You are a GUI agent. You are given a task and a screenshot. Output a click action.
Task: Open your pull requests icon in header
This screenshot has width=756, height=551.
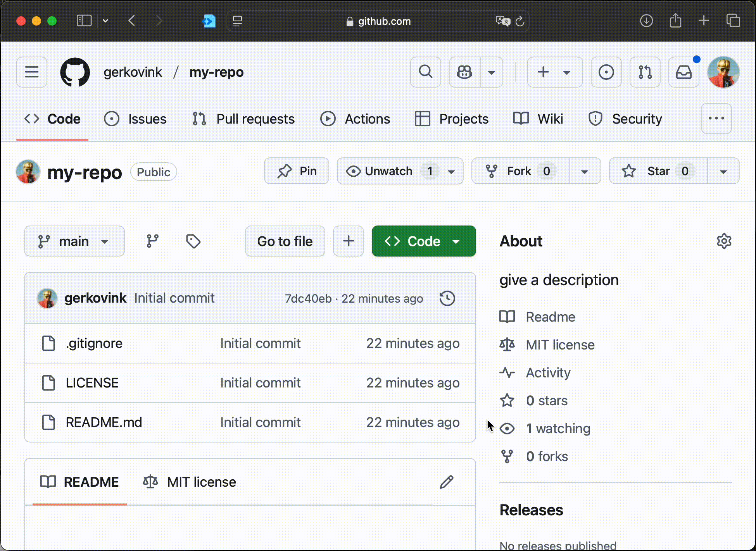point(645,72)
